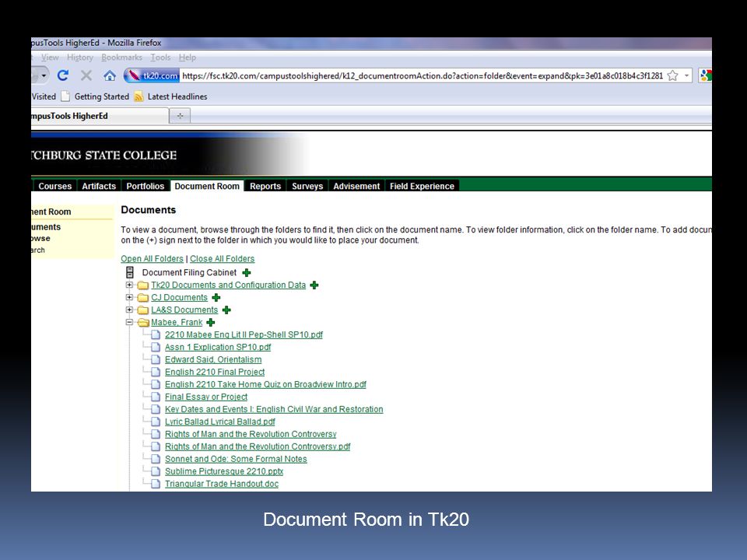This screenshot has width=747, height=560.
Task: Select the CampusTools HigherEd browser tab
Action: (100, 116)
